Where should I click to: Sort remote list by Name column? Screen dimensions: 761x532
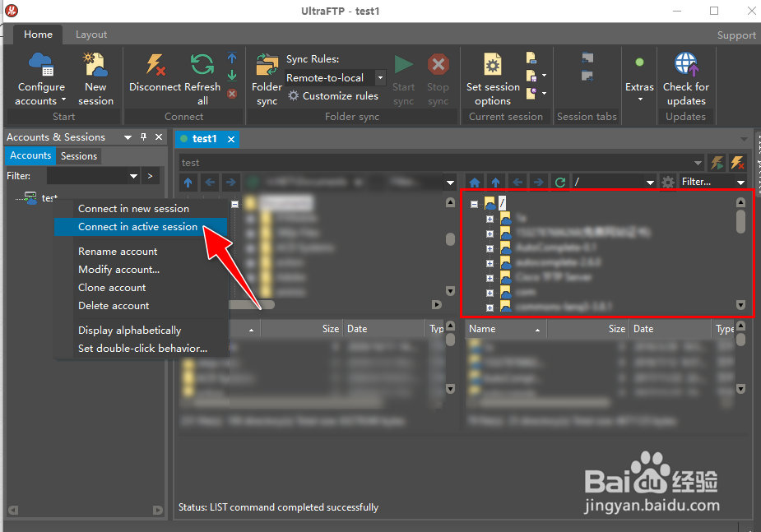[x=505, y=329]
